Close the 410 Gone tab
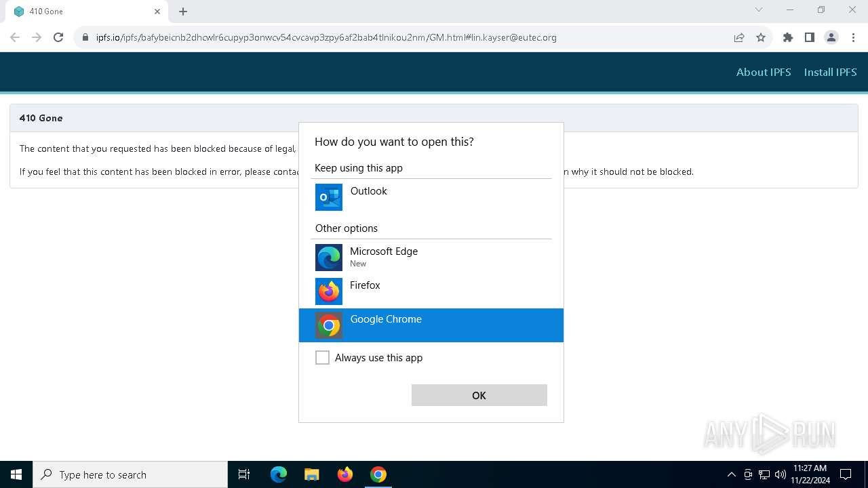Viewport: 868px width, 488px height. 157,12
